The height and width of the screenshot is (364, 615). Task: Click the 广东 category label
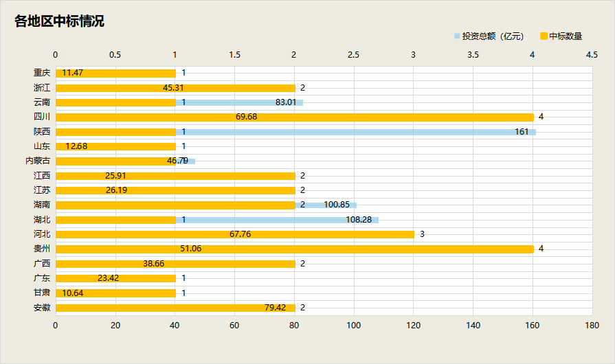coord(42,277)
